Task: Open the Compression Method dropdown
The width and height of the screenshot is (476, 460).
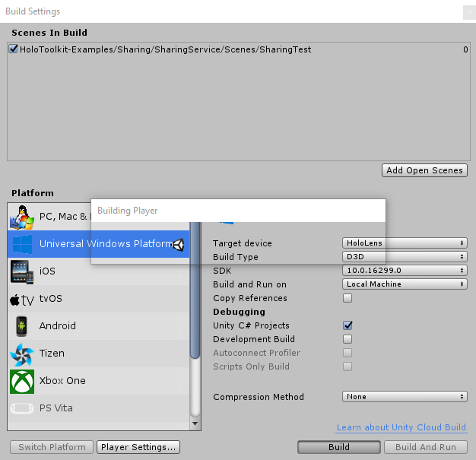Action: (x=405, y=397)
